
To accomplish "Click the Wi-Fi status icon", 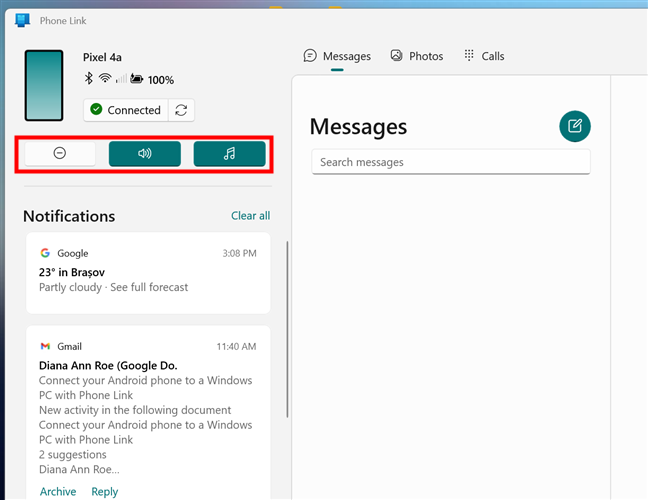I will coord(105,78).
